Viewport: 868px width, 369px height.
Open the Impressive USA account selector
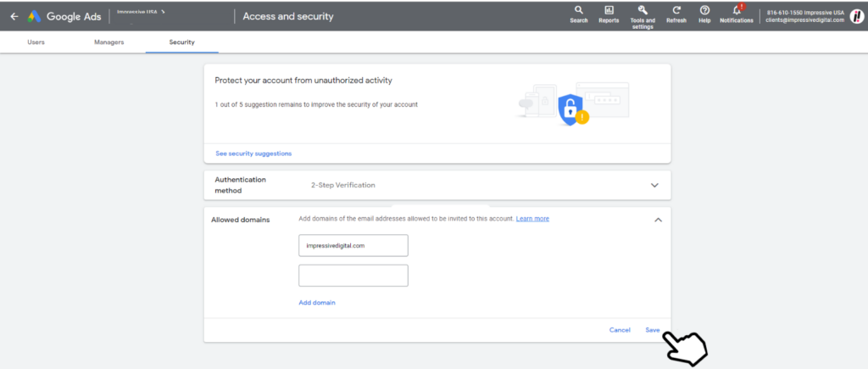tap(141, 13)
